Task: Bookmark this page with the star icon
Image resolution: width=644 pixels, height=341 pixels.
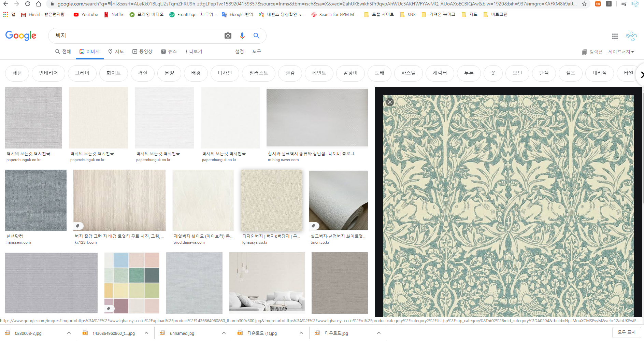Action: 584,4
